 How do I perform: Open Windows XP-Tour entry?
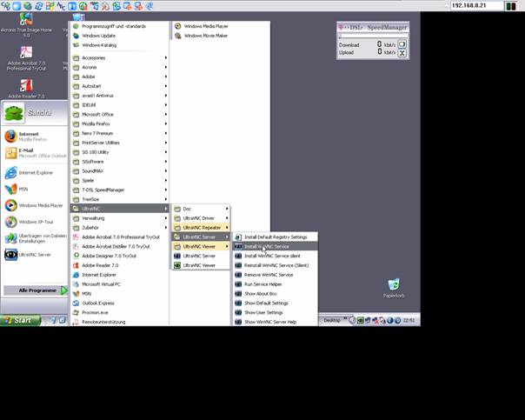coord(30,222)
